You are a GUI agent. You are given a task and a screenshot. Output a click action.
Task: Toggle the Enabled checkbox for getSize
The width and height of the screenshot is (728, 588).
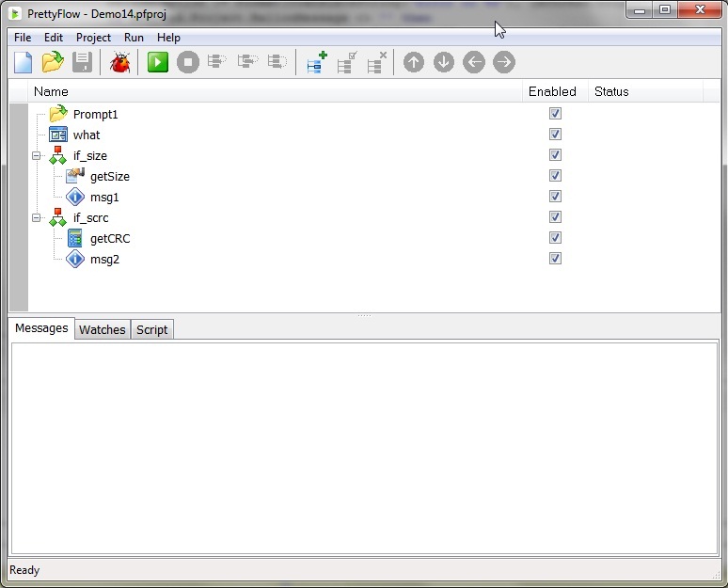point(555,176)
